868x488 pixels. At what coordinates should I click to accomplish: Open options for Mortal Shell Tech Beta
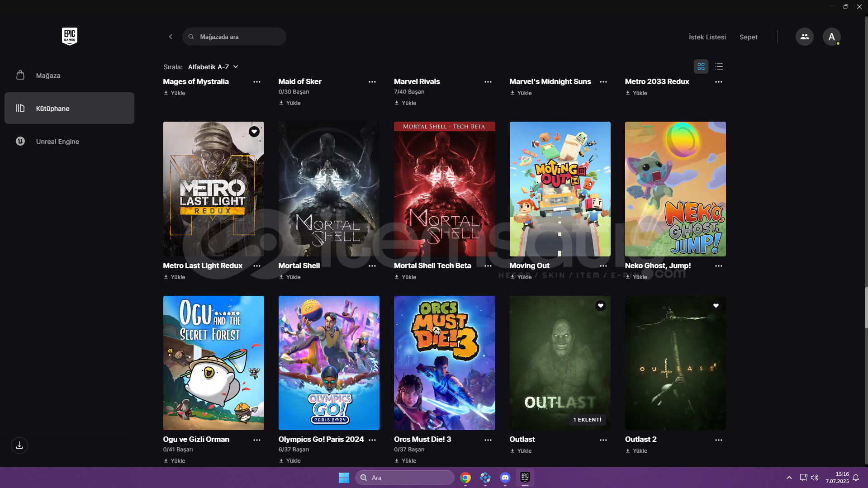click(x=488, y=266)
